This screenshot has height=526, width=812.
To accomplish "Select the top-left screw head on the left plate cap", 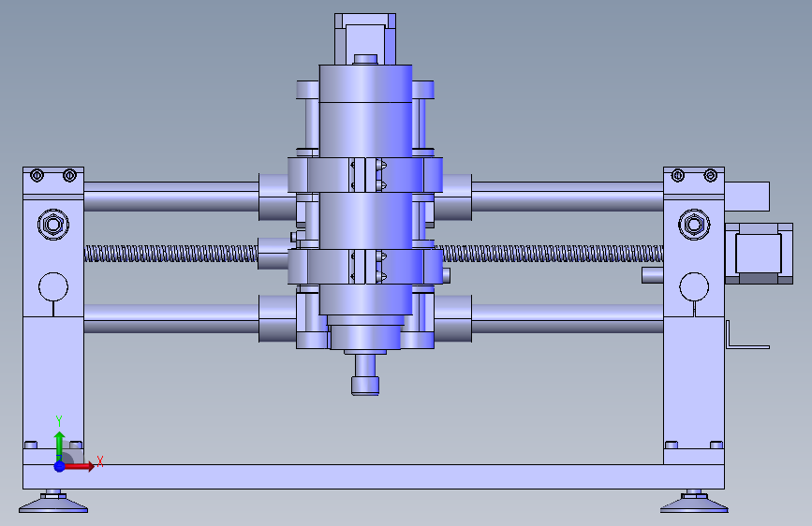I will (x=37, y=176).
